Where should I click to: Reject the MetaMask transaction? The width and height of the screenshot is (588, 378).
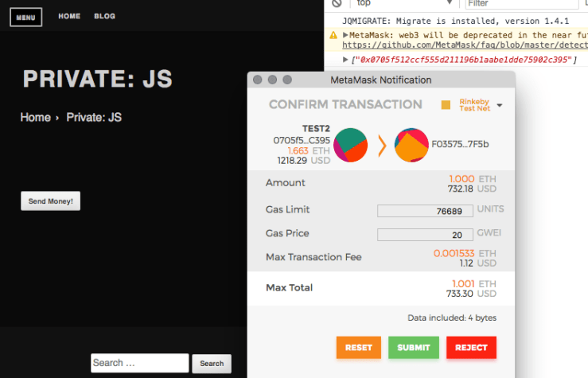point(471,348)
